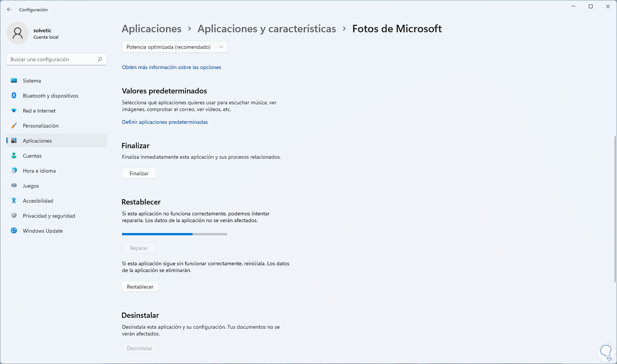
Task: Click the vertical scrollbar on the right
Action: tap(615, 209)
